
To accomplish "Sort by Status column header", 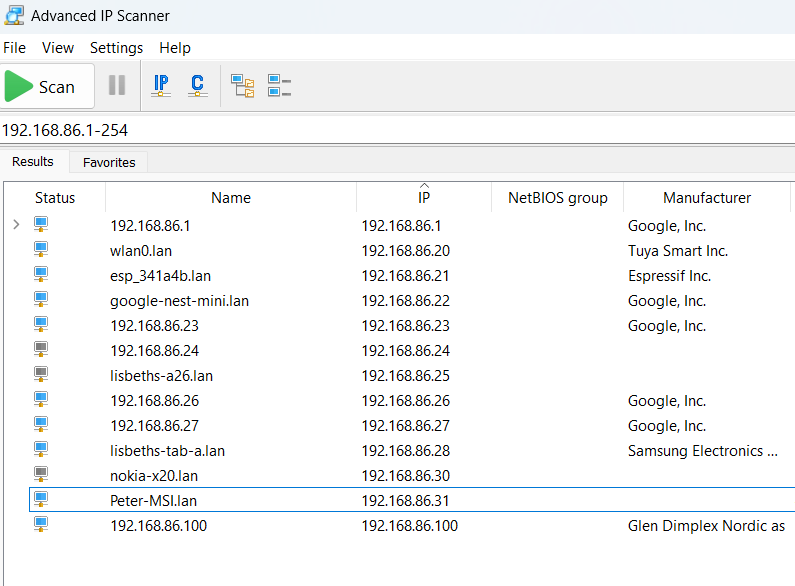I will tap(55, 198).
